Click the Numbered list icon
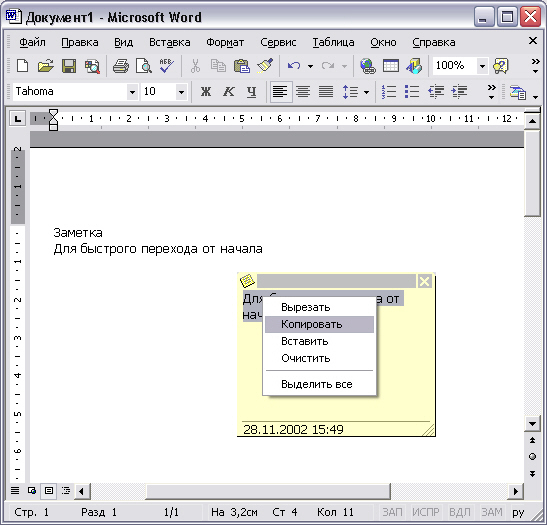The width and height of the screenshot is (547, 525). coord(389,92)
